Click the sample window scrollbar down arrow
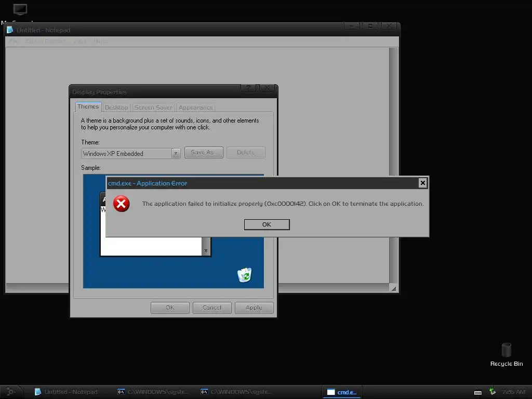This screenshot has width=532, height=399. [206, 251]
